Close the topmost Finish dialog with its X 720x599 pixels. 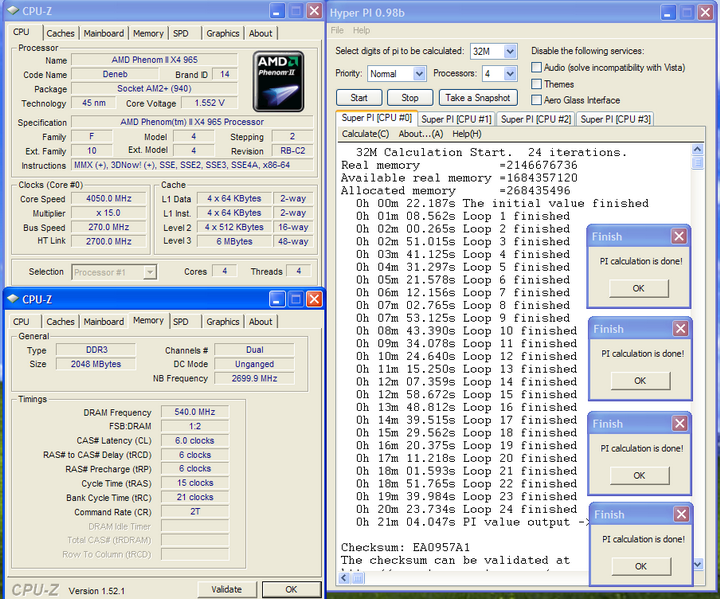[x=679, y=237]
